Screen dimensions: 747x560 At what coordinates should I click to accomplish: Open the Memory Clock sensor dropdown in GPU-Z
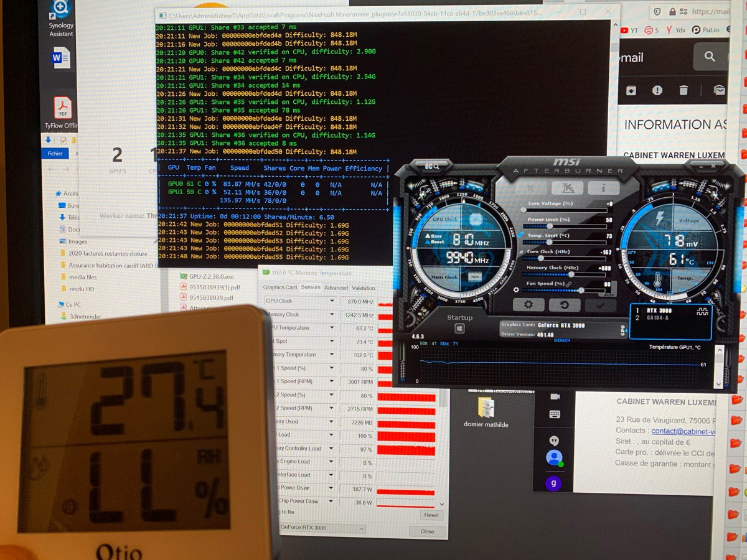[332, 315]
